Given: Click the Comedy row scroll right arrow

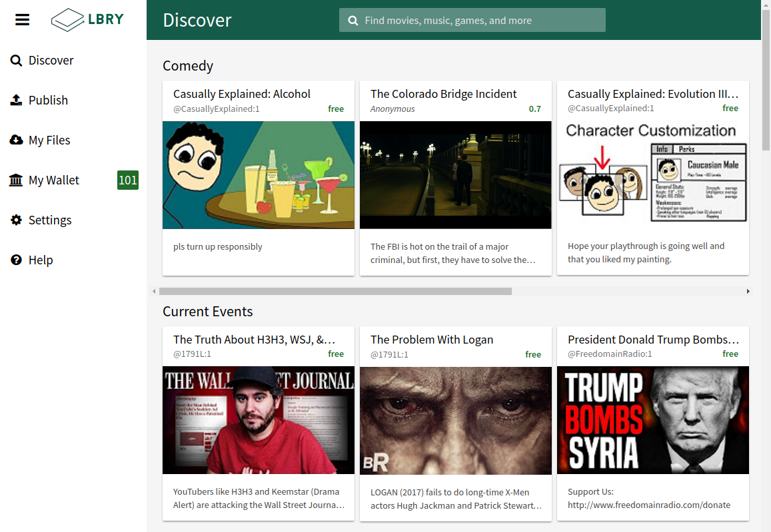Looking at the screenshot, I should (x=748, y=291).
